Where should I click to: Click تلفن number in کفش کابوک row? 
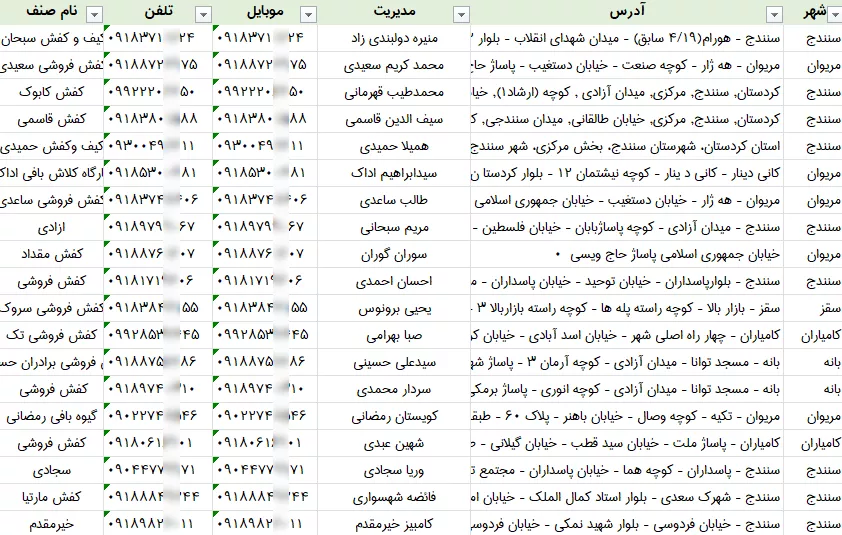coord(158,92)
